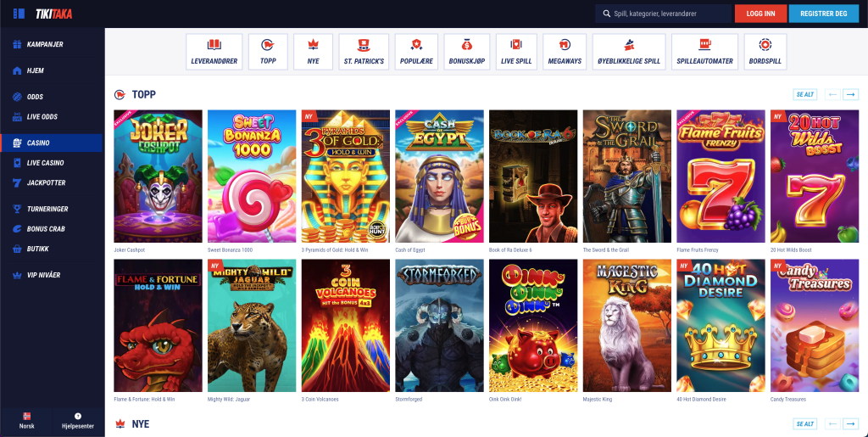868x437 pixels.
Task: Select the Bordspill category tile
Action: [765, 52]
